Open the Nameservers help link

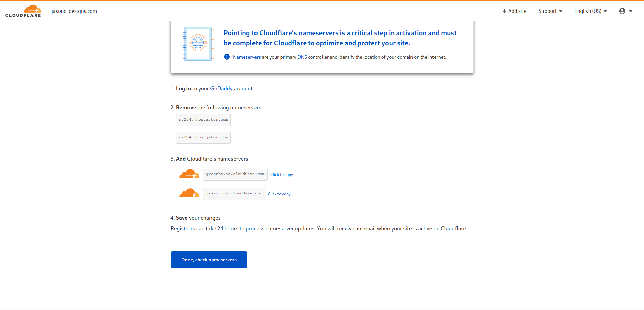[x=247, y=57]
